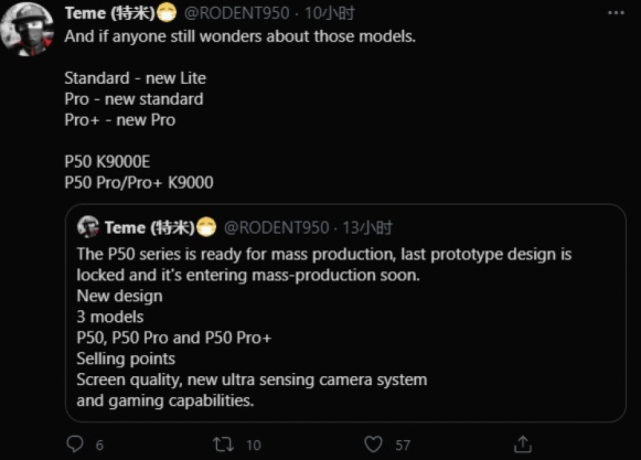Open the small avatar in the quoted tweet
This screenshot has height=460, width=641.
(x=88, y=227)
